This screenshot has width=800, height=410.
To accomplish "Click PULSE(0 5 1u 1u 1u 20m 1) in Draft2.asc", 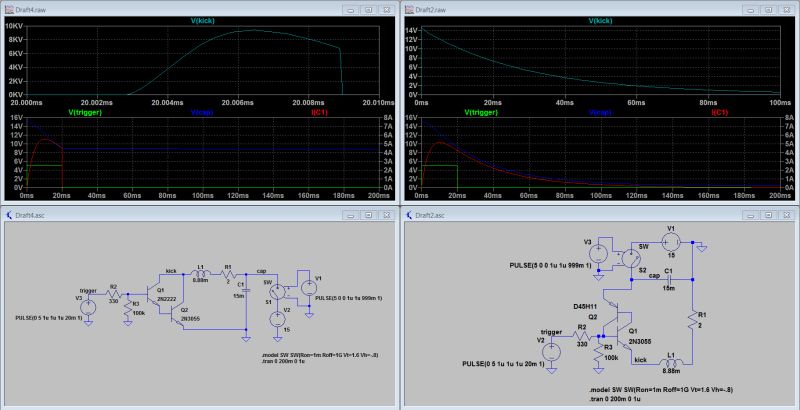I will [503, 364].
